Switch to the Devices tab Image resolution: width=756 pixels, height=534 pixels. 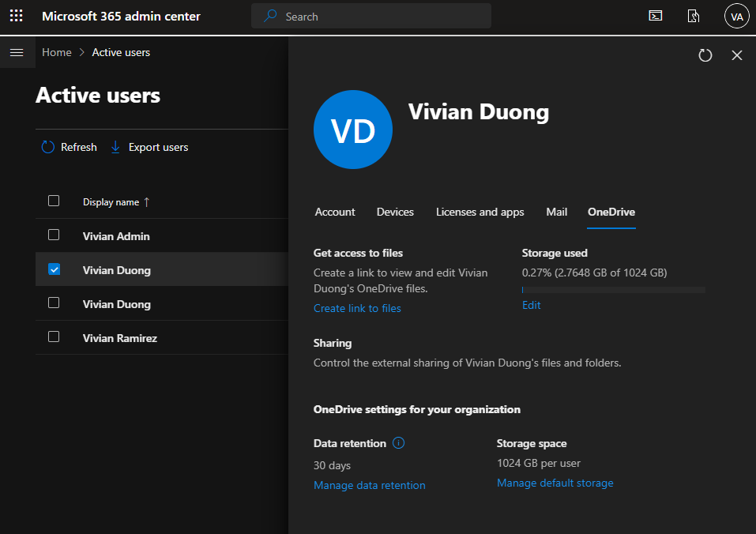(395, 212)
